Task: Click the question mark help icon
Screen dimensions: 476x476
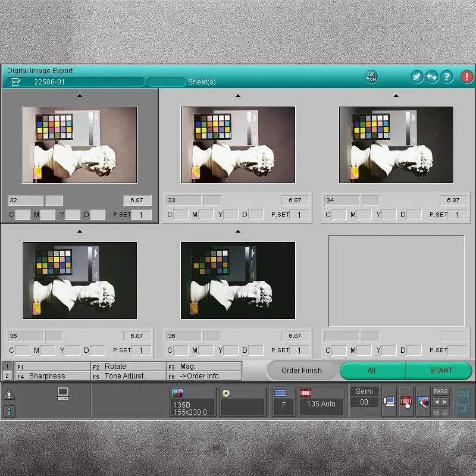Action: pyautogui.click(x=446, y=77)
